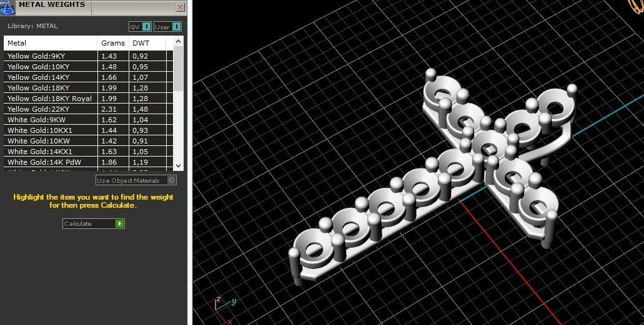
Task: Select the Yellow Gold:18KY Royal row
Action: [x=88, y=99]
